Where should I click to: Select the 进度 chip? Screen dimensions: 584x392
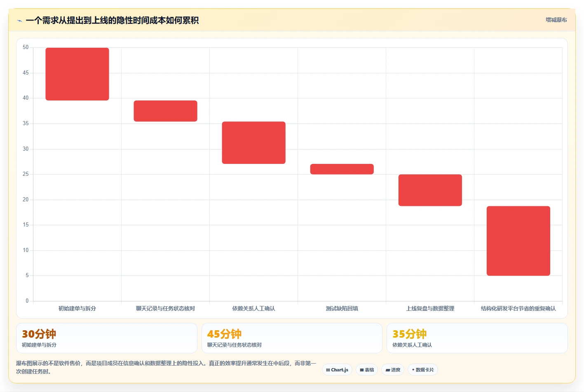(x=393, y=370)
